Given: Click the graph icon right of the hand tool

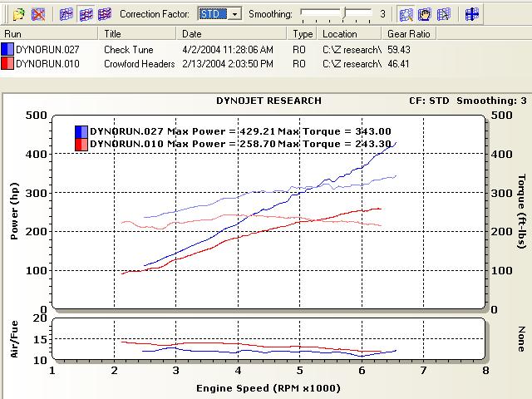Looking at the screenshot, I should 444,14.
